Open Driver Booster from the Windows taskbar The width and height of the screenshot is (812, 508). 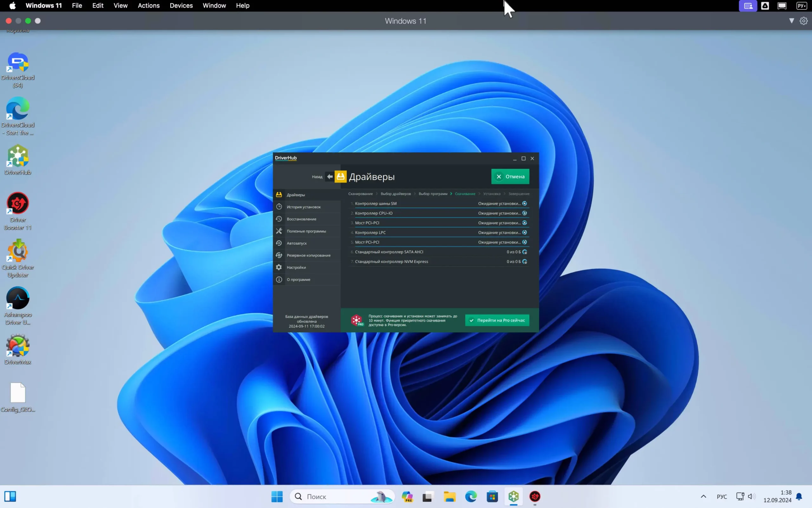click(535, 497)
